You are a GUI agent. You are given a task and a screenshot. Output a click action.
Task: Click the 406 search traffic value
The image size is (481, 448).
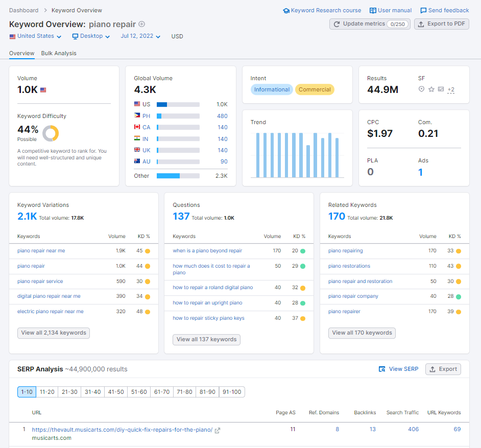[413, 429]
